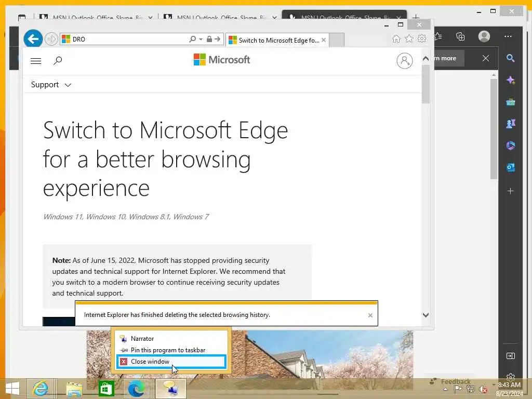The height and width of the screenshot is (399, 532).
Task: Open the Internet Explorer home page icon
Action: [x=396, y=38]
